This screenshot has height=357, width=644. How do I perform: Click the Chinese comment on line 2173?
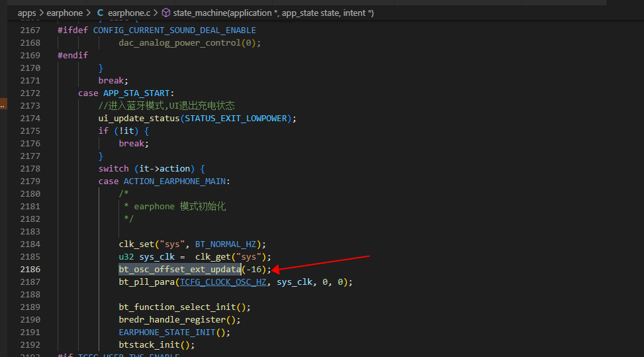(166, 105)
